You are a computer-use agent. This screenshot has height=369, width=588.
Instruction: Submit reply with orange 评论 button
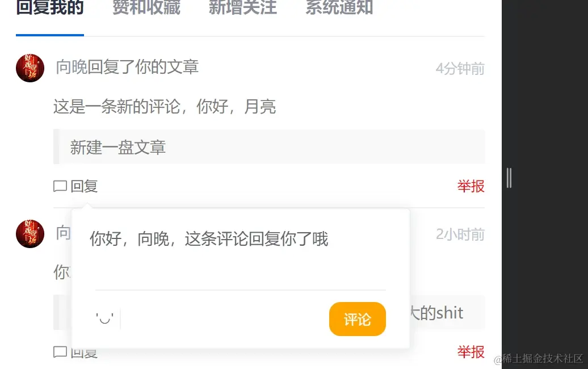coord(358,319)
